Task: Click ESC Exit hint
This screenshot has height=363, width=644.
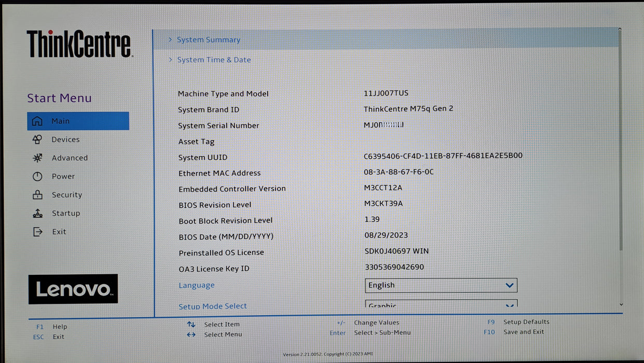Action: click(49, 337)
